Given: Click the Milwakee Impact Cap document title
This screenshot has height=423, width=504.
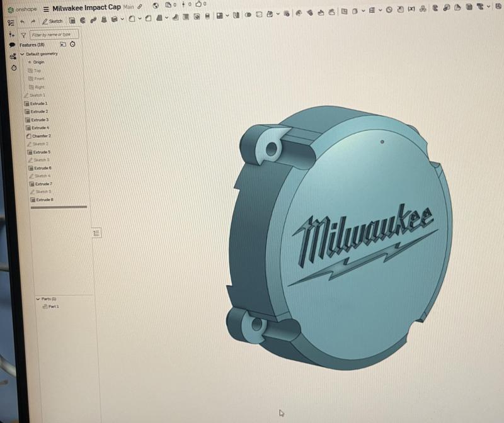Looking at the screenshot, I should tap(86, 8).
